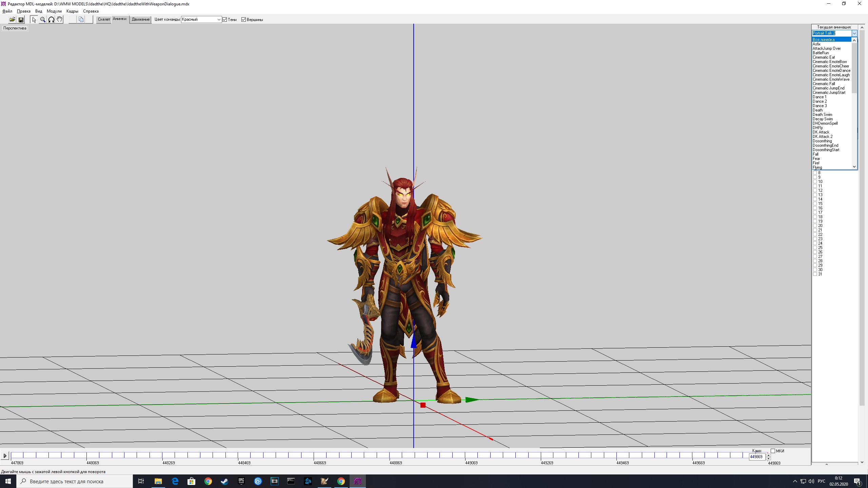
Task: Collapse the current animation dropdown arrow
Action: tap(854, 33)
